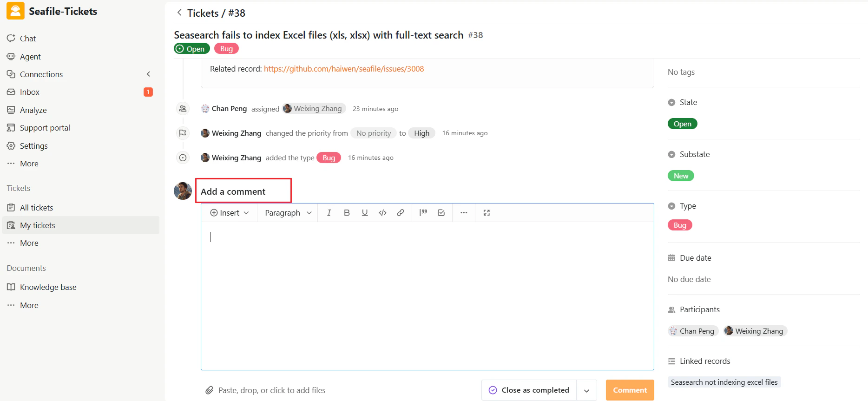Toggle underline formatting
This screenshot has height=401, width=868.
pos(365,213)
